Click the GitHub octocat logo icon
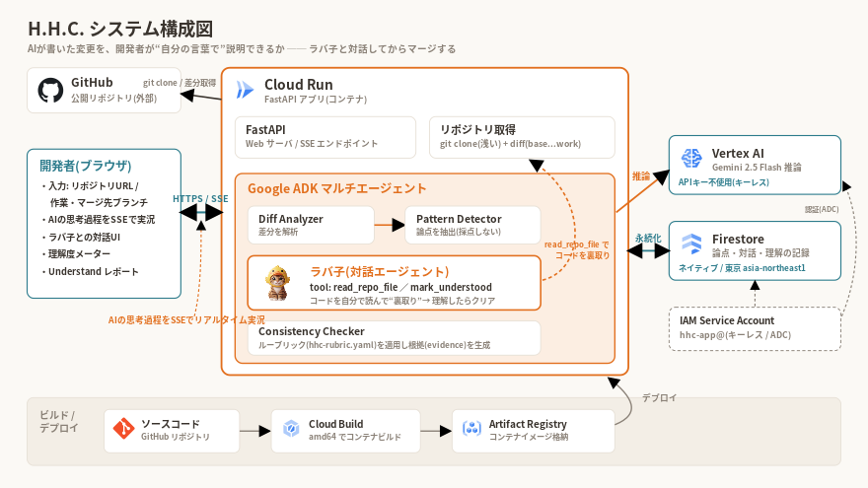Image resolution: width=868 pixels, height=488 pixels. pos(50,90)
